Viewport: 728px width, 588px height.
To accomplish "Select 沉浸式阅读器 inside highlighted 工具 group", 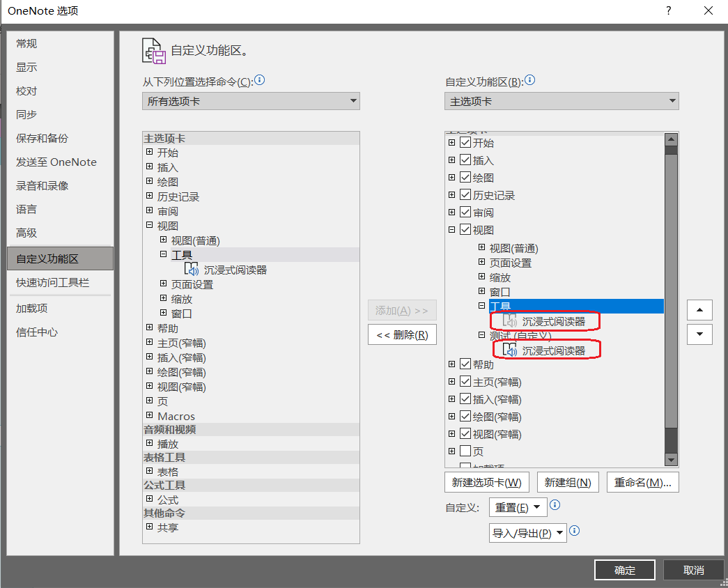I will (x=553, y=320).
